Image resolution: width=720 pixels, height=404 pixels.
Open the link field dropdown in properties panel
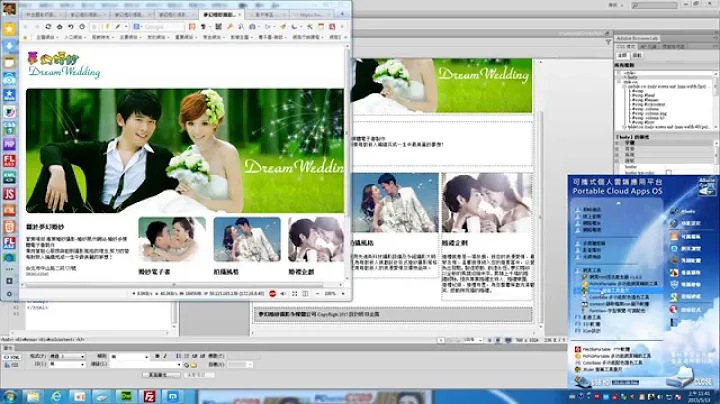(179, 365)
